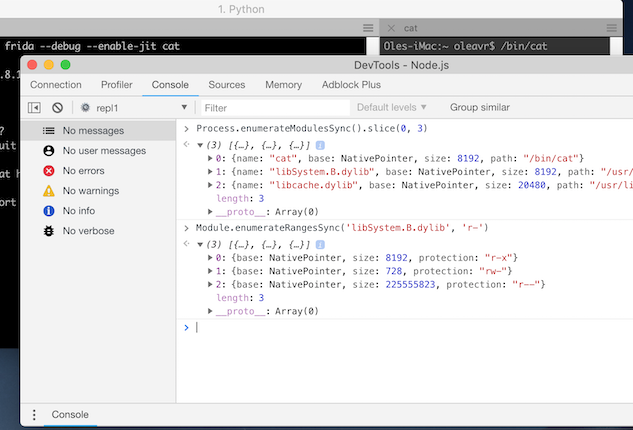Click the size value 728
Screen dimensions: 633x430
click(394, 271)
